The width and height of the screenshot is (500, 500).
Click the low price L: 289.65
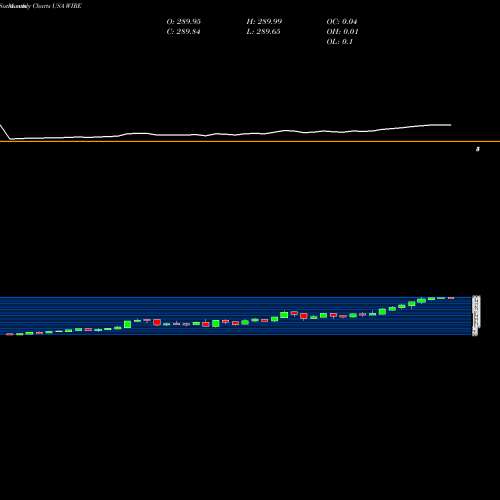263,31
